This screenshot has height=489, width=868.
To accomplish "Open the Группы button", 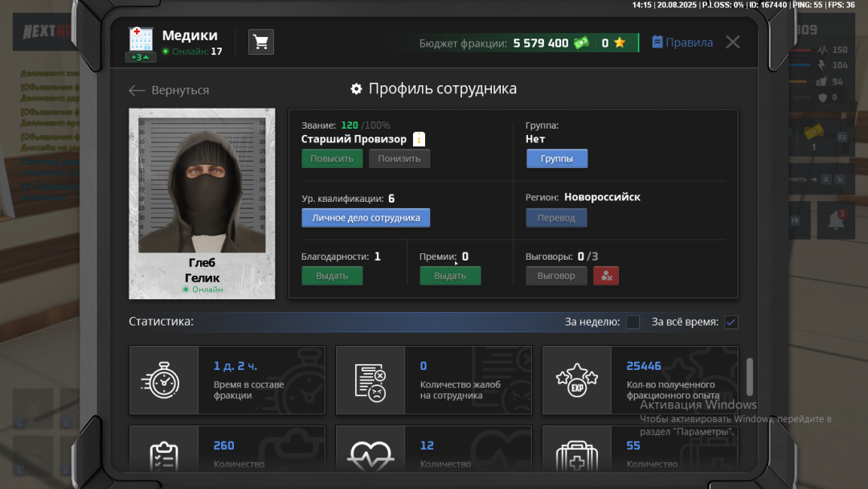I will 556,158.
